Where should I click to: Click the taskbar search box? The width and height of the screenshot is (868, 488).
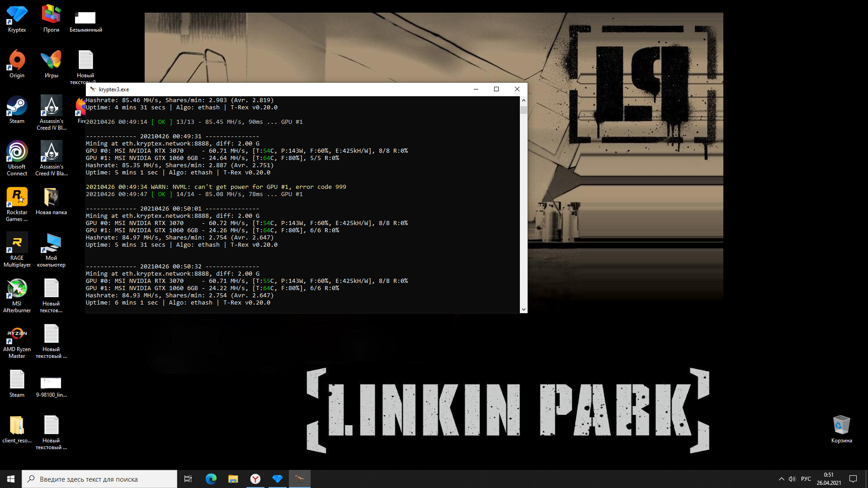(x=99, y=479)
